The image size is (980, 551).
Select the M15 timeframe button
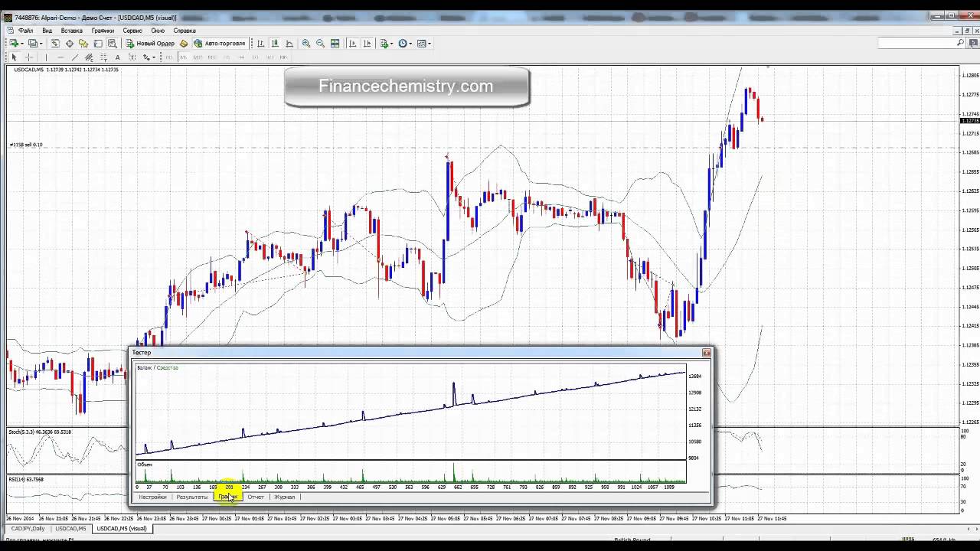198,57
